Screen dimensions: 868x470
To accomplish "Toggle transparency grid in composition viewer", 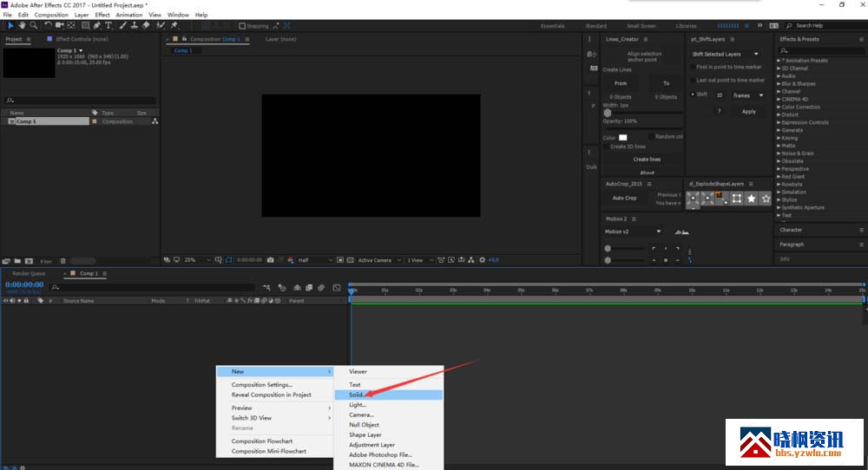I will click(x=351, y=260).
